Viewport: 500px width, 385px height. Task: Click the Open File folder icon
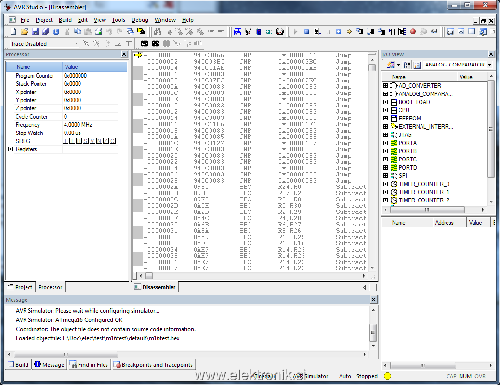(x=24, y=32)
